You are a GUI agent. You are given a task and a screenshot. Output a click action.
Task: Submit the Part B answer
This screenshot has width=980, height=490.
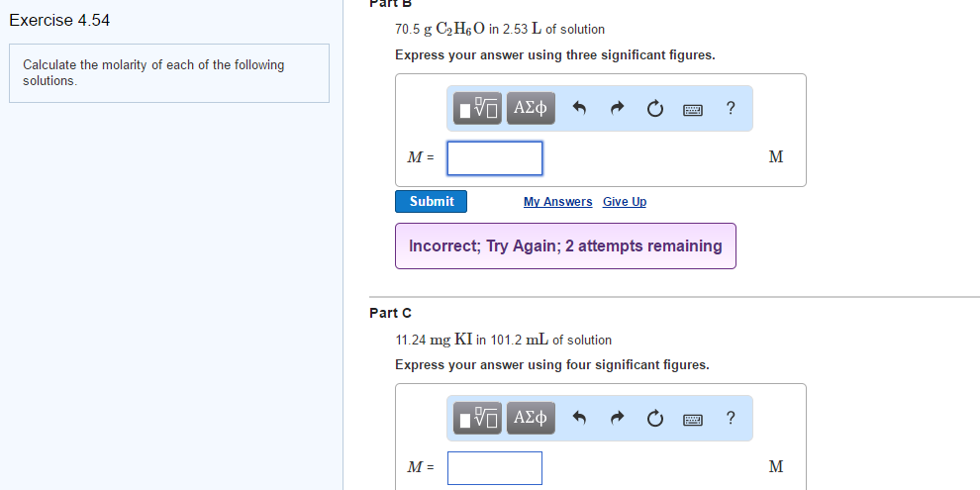tap(431, 201)
